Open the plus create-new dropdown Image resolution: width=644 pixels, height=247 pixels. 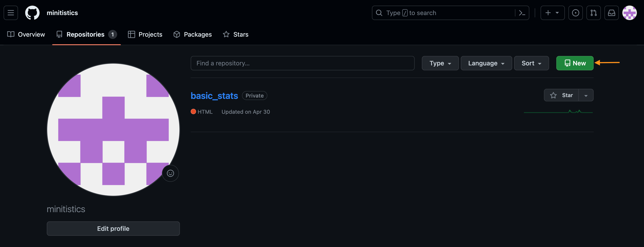tap(552, 13)
